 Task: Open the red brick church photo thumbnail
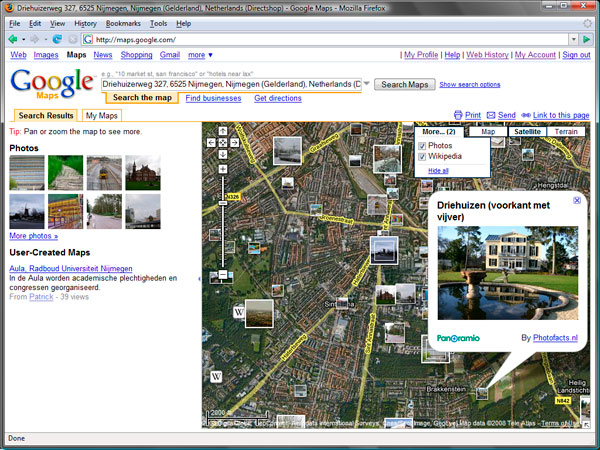(x=143, y=173)
